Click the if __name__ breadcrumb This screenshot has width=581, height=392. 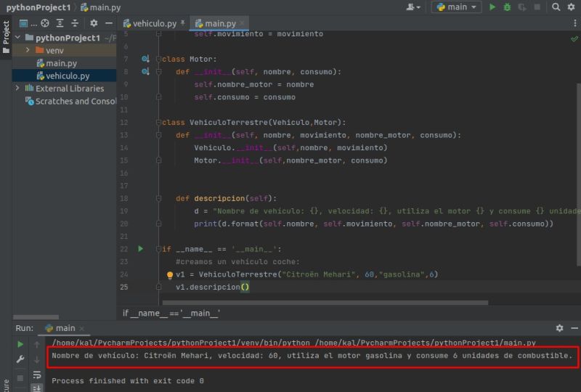[x=171, y=314]
